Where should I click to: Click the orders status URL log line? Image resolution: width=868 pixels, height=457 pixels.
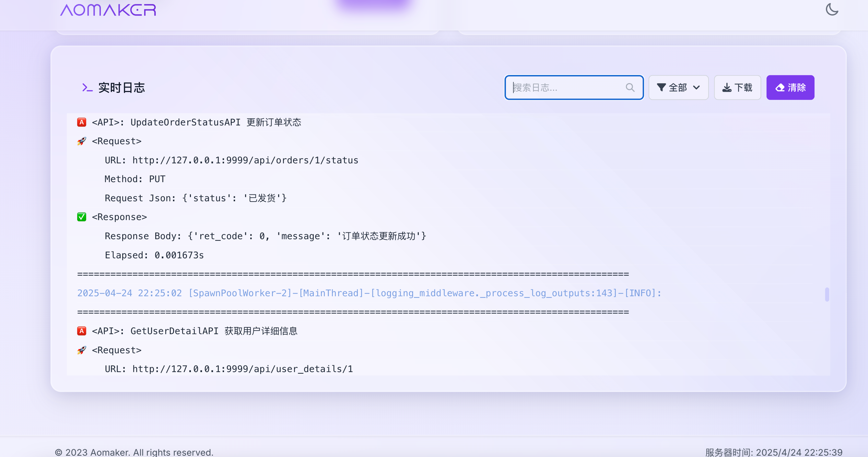231,160
